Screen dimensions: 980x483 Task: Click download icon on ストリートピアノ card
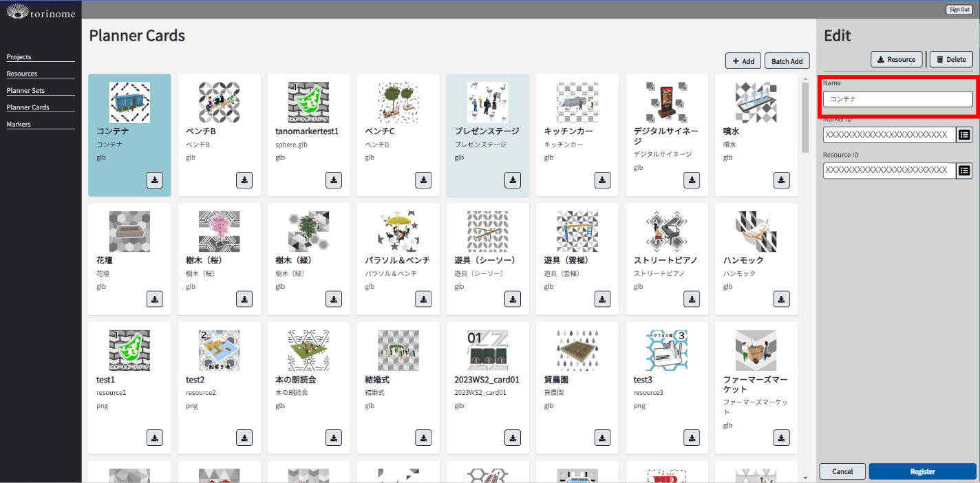point(692,299)
